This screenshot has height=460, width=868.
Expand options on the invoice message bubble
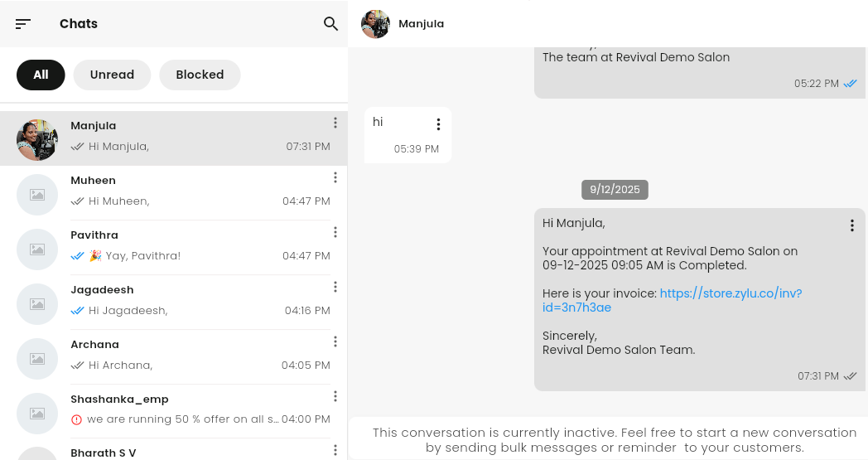pyautogui.click(x=851, y=225)
